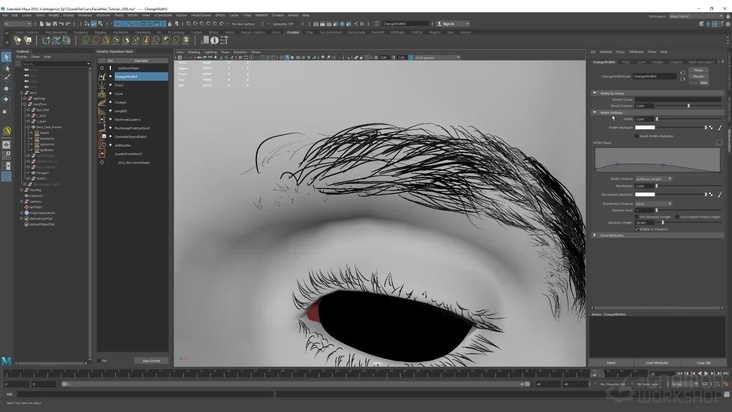Open the Width Channel dropdown
732x412 pixels.
coord(654,178)
